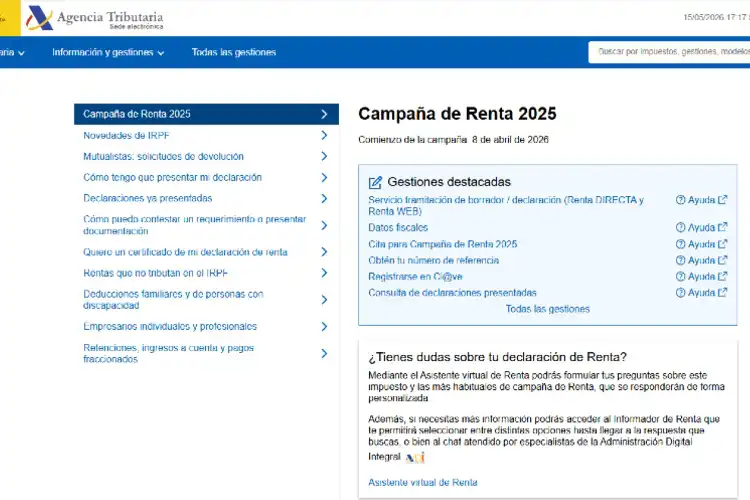This screenshot has height=500, width=750.
Task: Click the Campaña de Renta 2025 heading
Action: [457, 114]
